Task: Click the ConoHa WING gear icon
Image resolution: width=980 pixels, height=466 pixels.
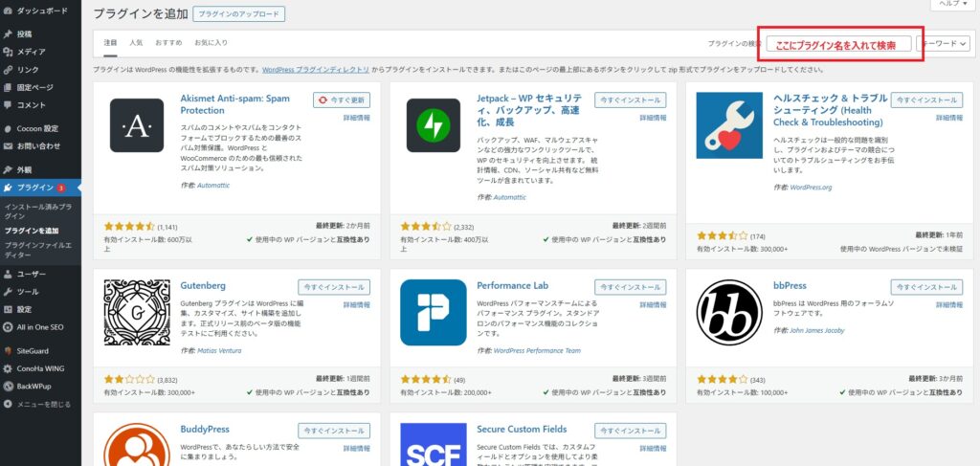Action: (x=8, y=368)
